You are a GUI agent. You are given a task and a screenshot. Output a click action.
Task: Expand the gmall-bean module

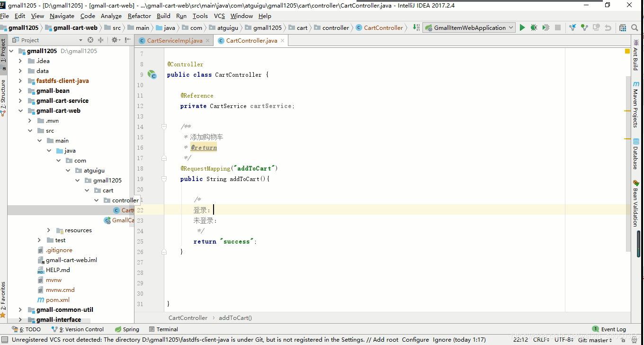(20, 91)
